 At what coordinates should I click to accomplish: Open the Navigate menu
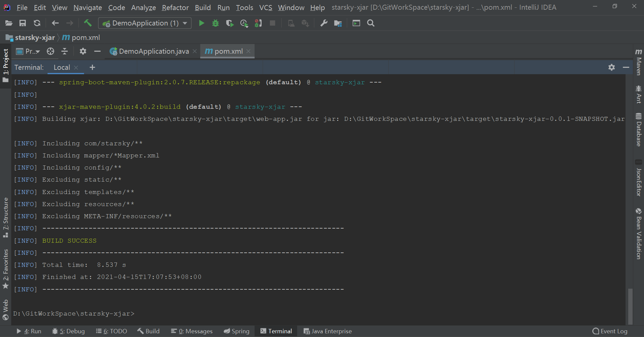pyautogui.click(x=88, y=7)
